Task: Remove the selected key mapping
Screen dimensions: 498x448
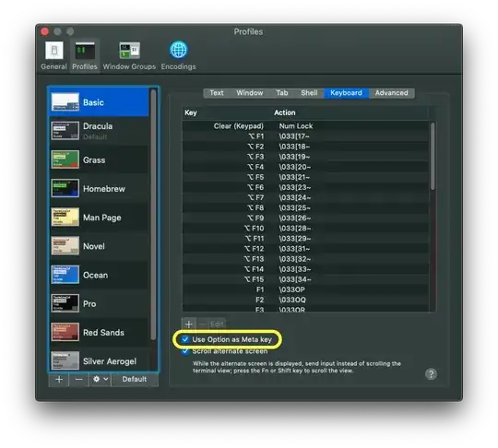Action: coord(203,324)
